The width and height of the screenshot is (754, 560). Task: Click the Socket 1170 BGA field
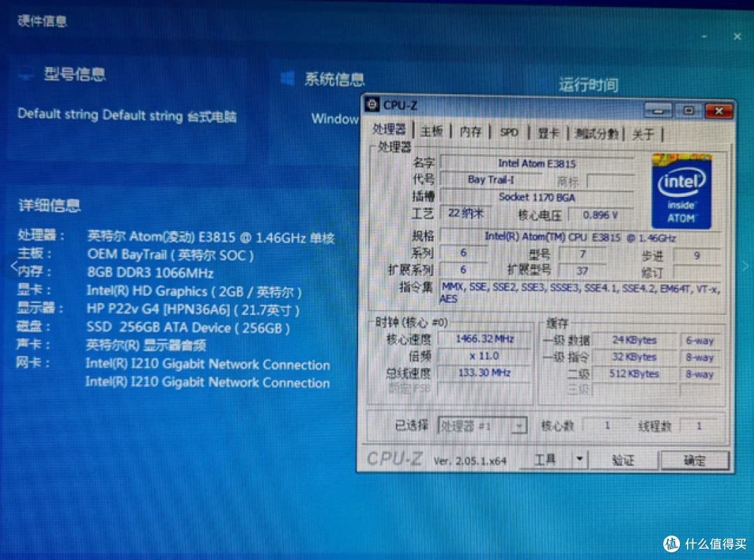pos(537,197)
